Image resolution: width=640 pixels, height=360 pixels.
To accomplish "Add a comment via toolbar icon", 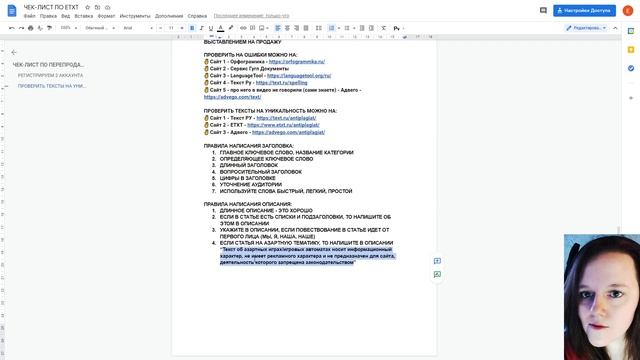I will coord(252,28).
